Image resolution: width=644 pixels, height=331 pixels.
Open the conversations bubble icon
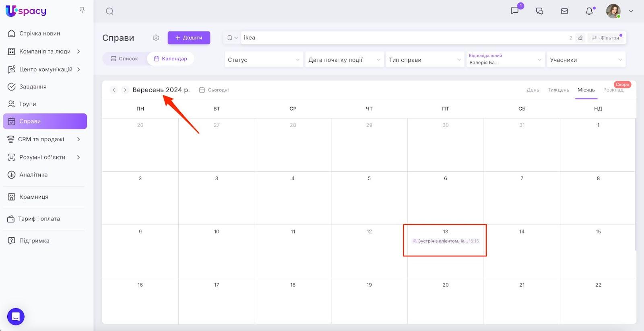540,11
